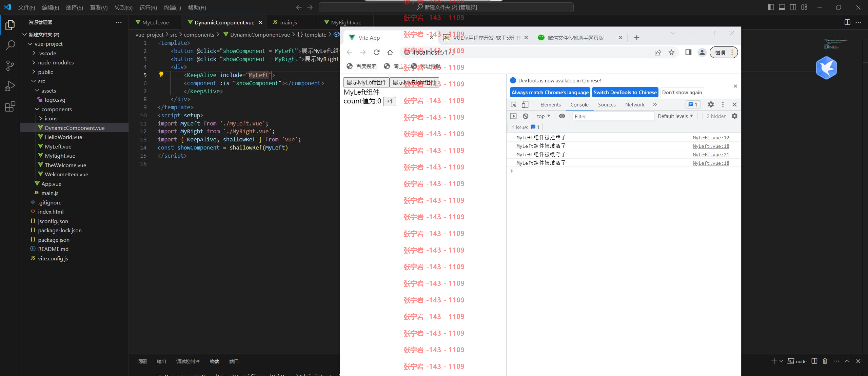This screenshot has width=868, height=376.
Task: Open the Elements tab in DevTools
Action: pos(550,104)
